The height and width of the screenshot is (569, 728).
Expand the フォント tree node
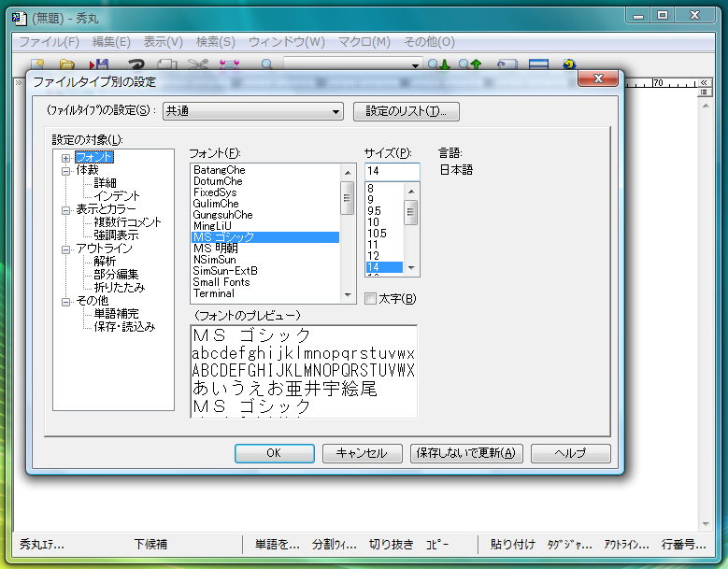click(x=66, y=158)
